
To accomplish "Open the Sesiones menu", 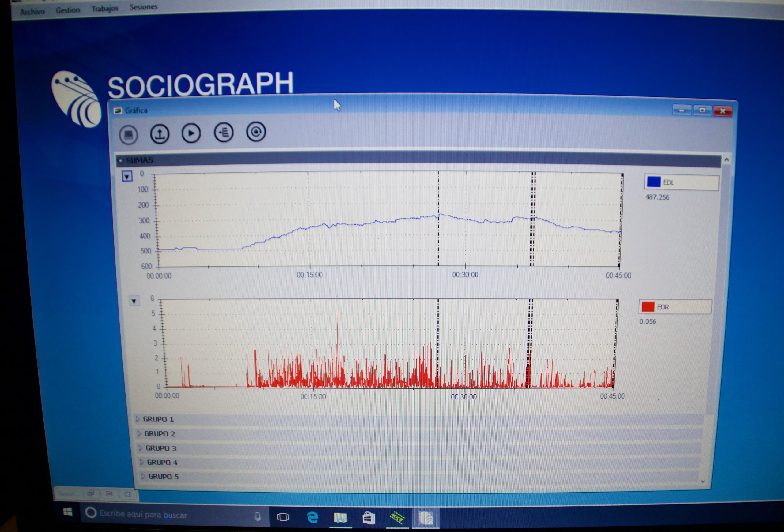I will [x=143, y=7].
